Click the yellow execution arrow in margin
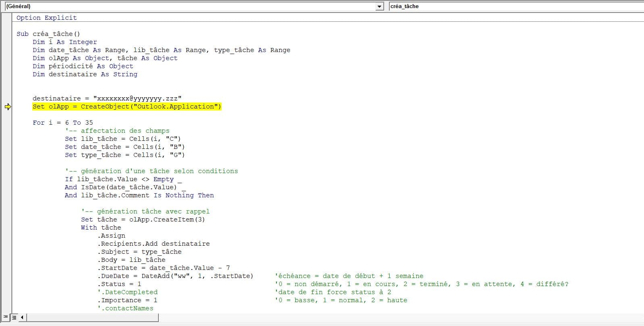Viewport: 644px width, 326px height. [8, 107]
